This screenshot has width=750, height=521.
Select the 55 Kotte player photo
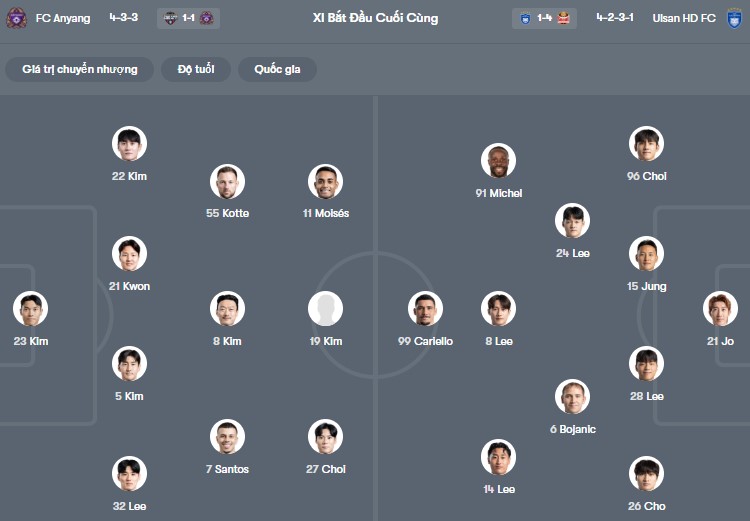[228, 181]
